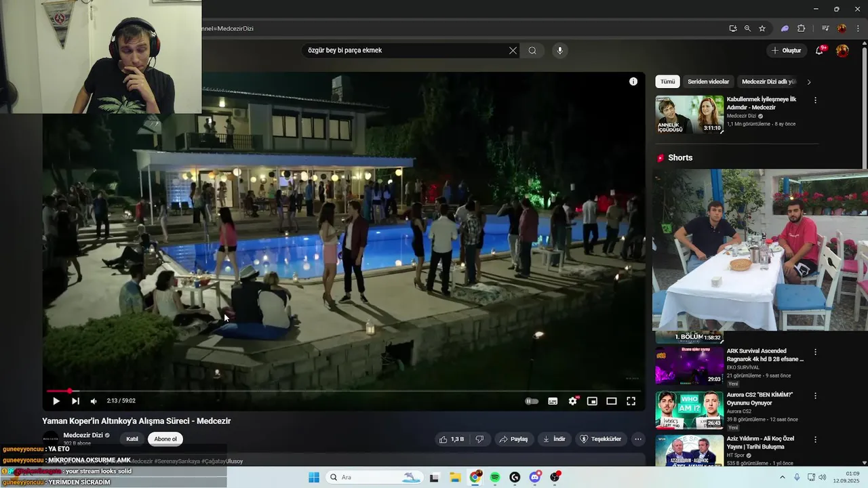This screenshot has height=488, width=868.
Task: Open Discord from taskbar
Action: coord(535,477)
